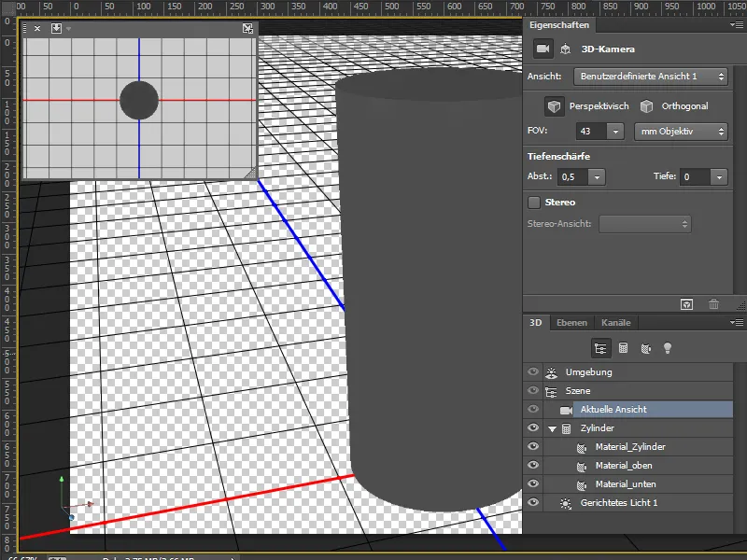Open the view selection icon in secondary view

coord(56,28)
